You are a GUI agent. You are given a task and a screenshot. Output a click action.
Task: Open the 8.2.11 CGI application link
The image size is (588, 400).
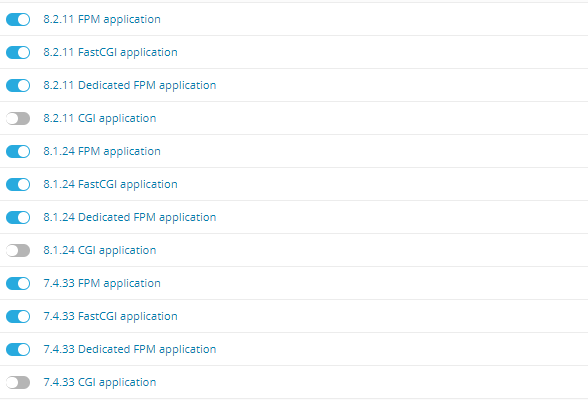[100, 118]
